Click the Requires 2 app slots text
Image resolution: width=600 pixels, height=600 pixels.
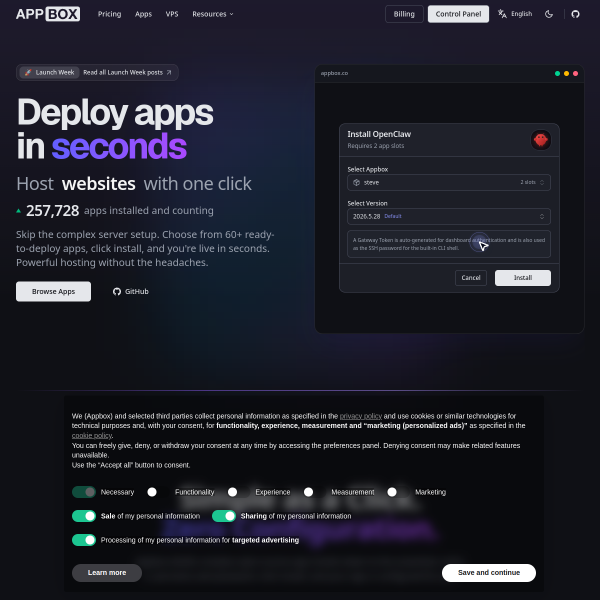[375, 146]
